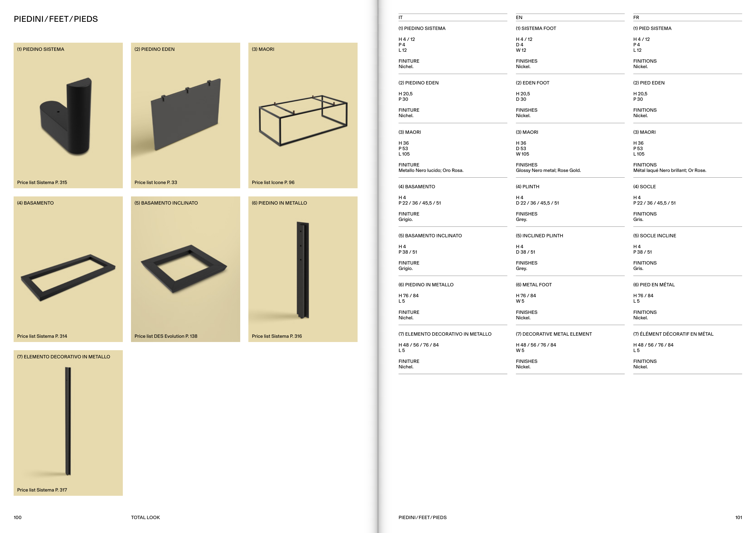Screen dimensions: 756x533
Task: Select the IT column header
Action: click(401, 18)
